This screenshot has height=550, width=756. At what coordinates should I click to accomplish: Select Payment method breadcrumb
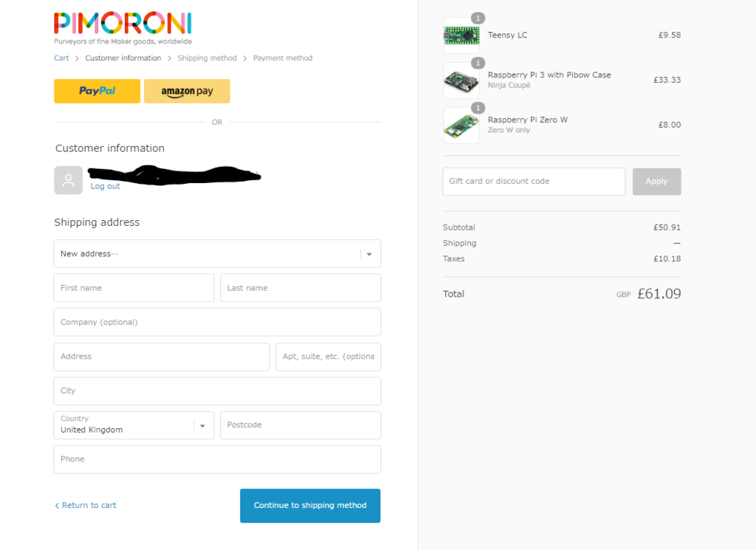coord(283,58)
